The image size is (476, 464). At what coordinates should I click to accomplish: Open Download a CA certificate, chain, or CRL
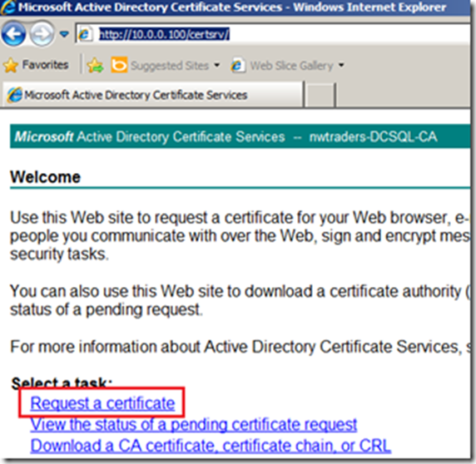(x=211, y=446)
